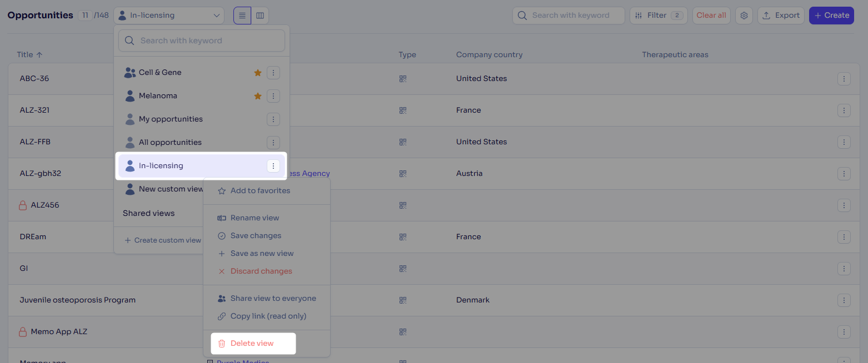Image resolution: width=868 pixels, height=363 pixels.
Task: Click type icon in ALZ-321 row
Action: click(403, 110)
